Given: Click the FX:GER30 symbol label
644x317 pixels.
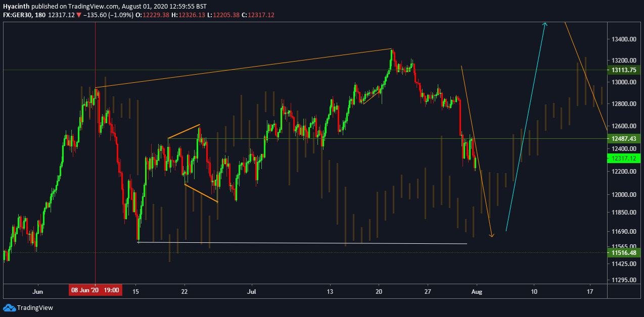Looking at the screenshot, I should [18, 15].
